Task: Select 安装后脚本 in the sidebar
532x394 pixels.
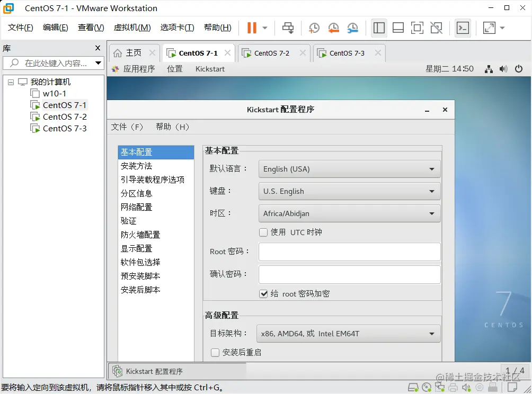Action: [x=156, y=290]
